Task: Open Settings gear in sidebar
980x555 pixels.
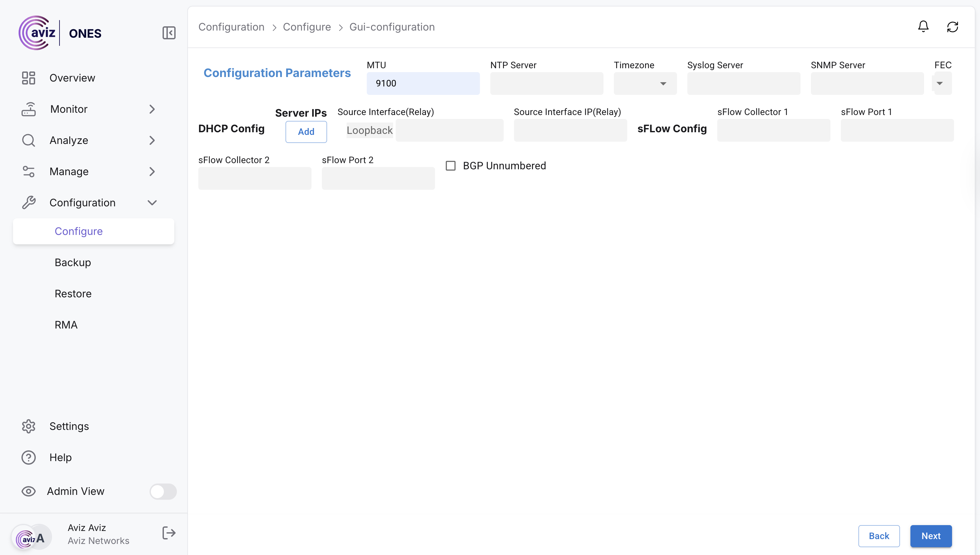Action: click(x=29, y=426)
